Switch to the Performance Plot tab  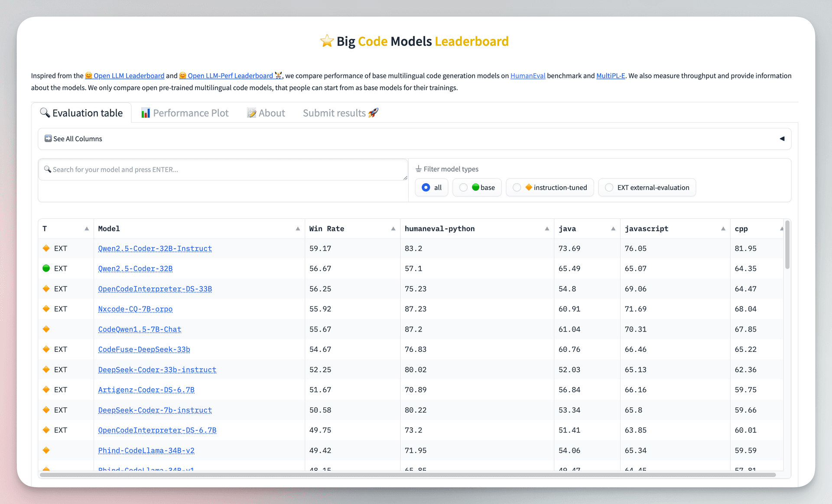[x=185, y=113]
